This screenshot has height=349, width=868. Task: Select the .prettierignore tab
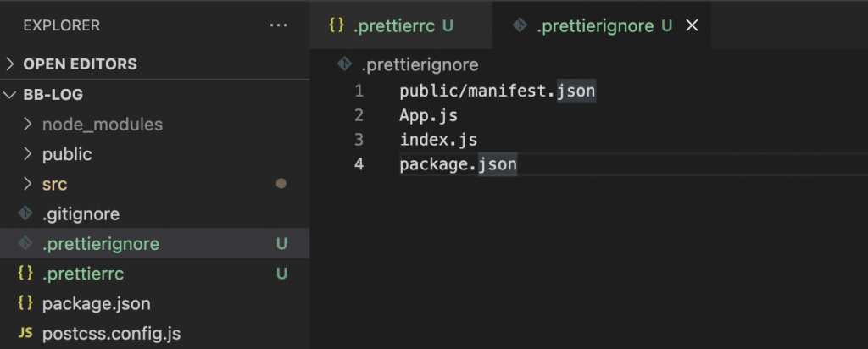coord(595,25)
